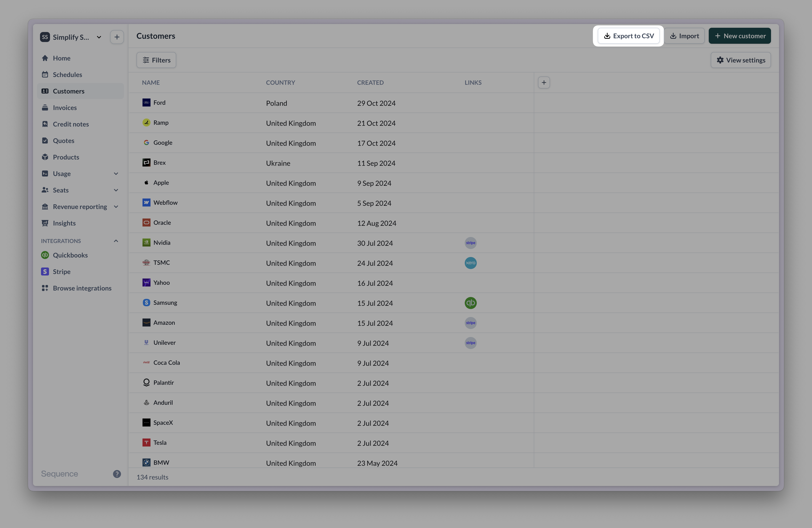Open the Simplify S... workspace dropdown
Viewport: 812px width, 528px height.
pos(71,37)
